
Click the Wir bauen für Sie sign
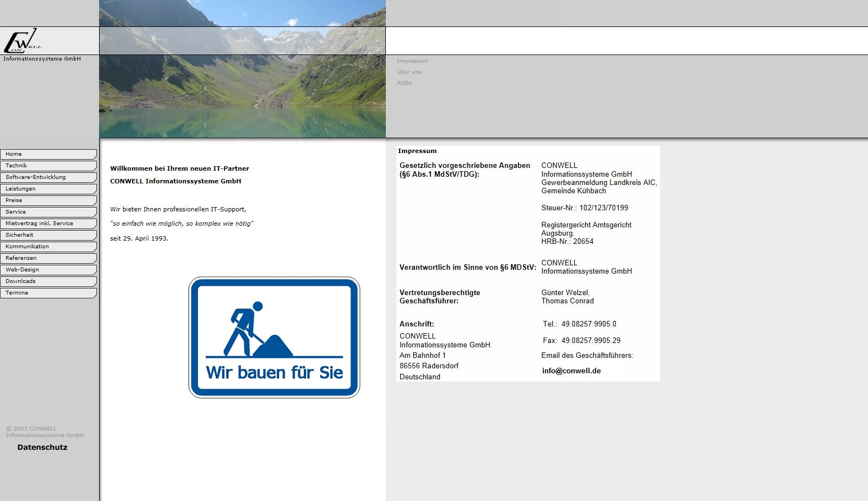point(274,337)
